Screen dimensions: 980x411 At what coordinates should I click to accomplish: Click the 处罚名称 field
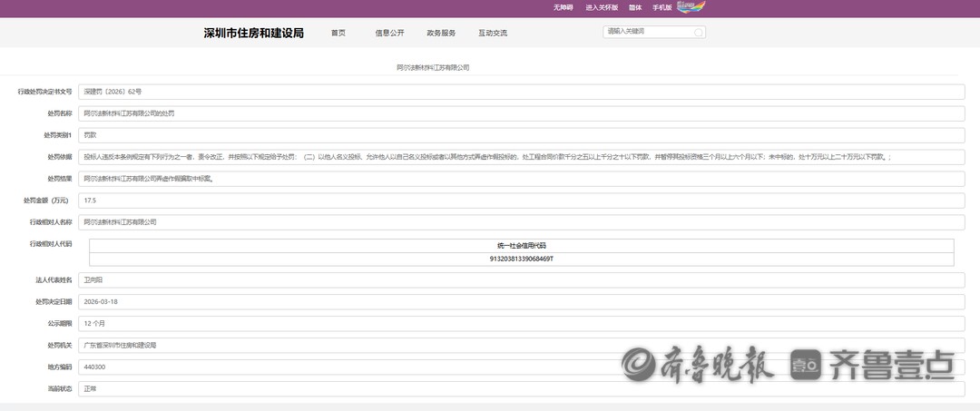point(522,113)
